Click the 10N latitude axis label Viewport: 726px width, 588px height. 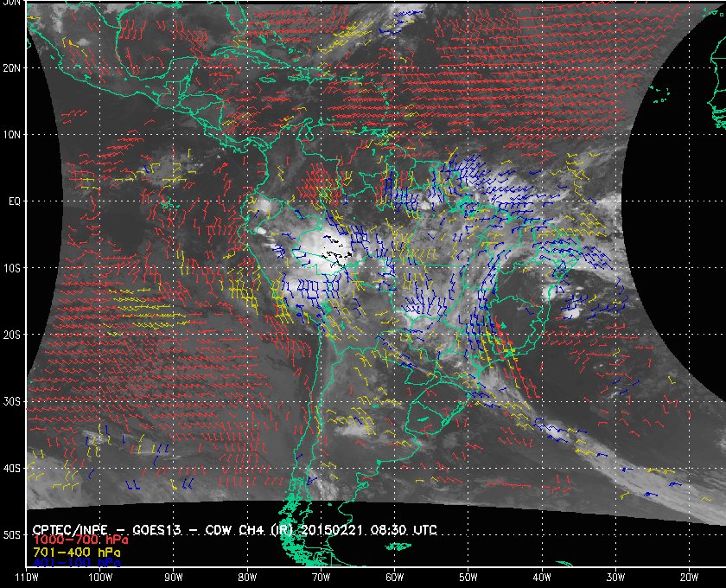coord(11,134)
